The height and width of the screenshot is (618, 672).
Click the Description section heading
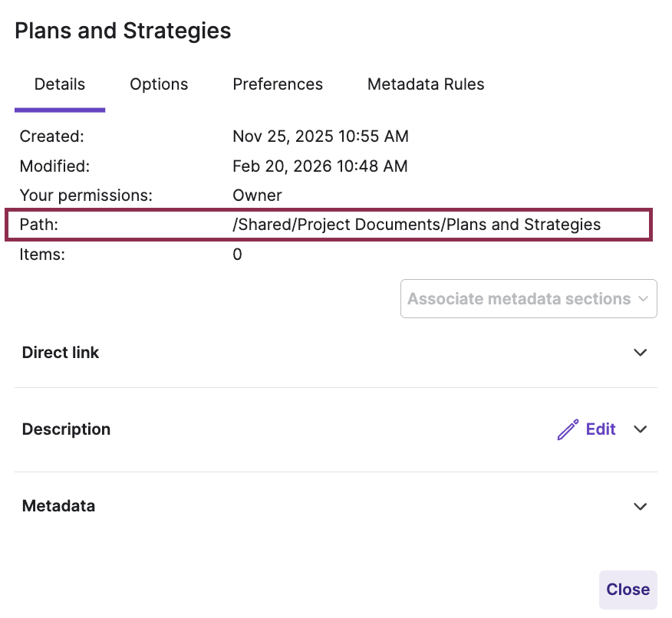pyautogui.click(x=66, y=429)
